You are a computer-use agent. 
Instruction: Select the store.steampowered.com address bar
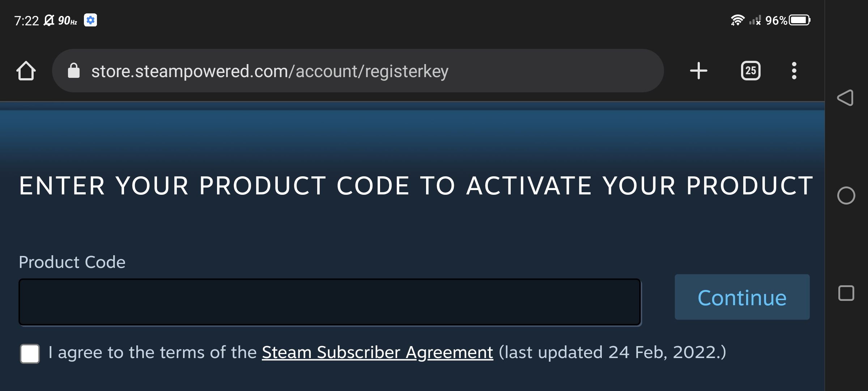[x=358, y=71]
